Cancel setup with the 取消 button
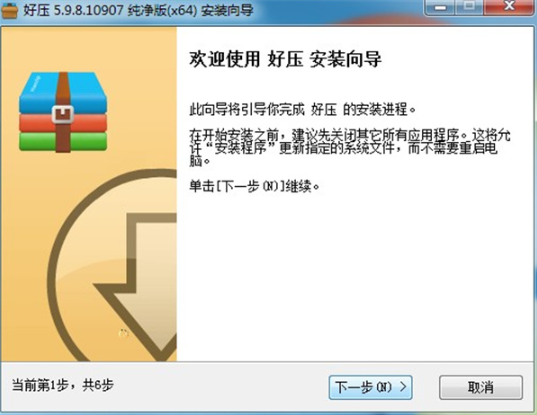This screenshot has height=415, width=537. pyautogui.click(x=481, y=387)
